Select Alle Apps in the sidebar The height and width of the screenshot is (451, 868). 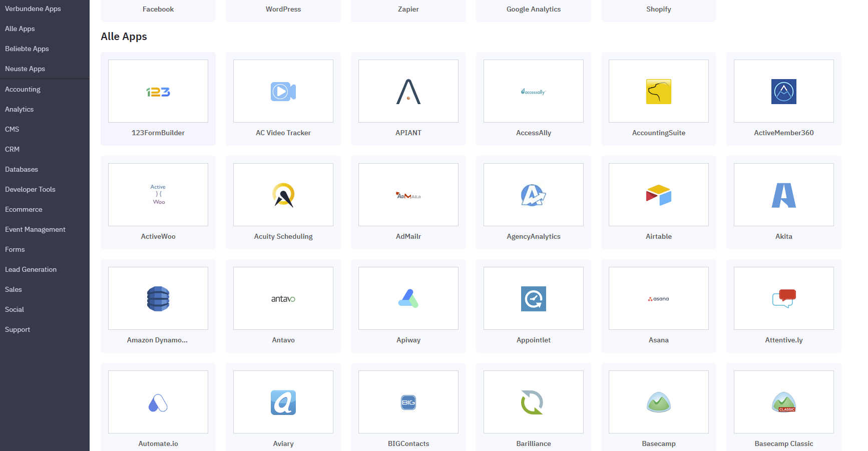coord(20,29)
